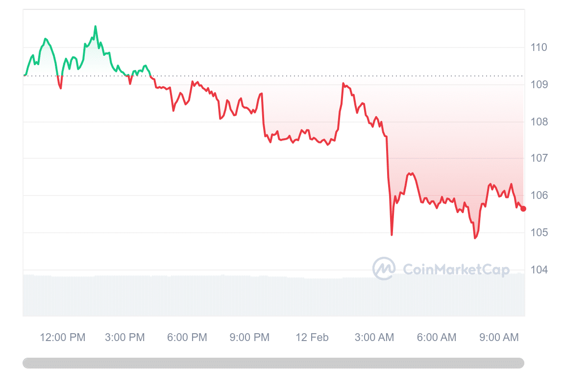The height and width of the screenshot is (392, 588).
Task: Click the 12 Feb date axis label
Action: pyautogui.click(x=312, y=337)
